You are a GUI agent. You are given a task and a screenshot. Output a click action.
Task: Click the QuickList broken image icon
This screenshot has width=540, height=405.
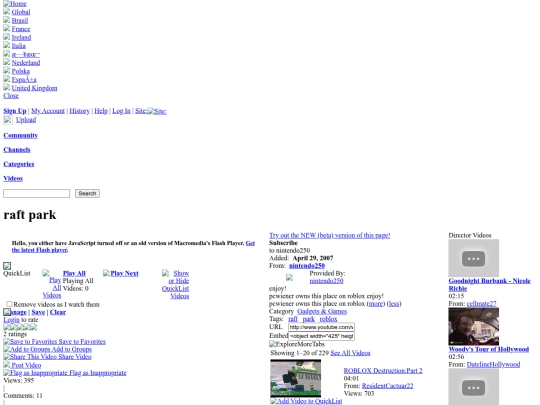pyautogui.click(x=7, y=266)
